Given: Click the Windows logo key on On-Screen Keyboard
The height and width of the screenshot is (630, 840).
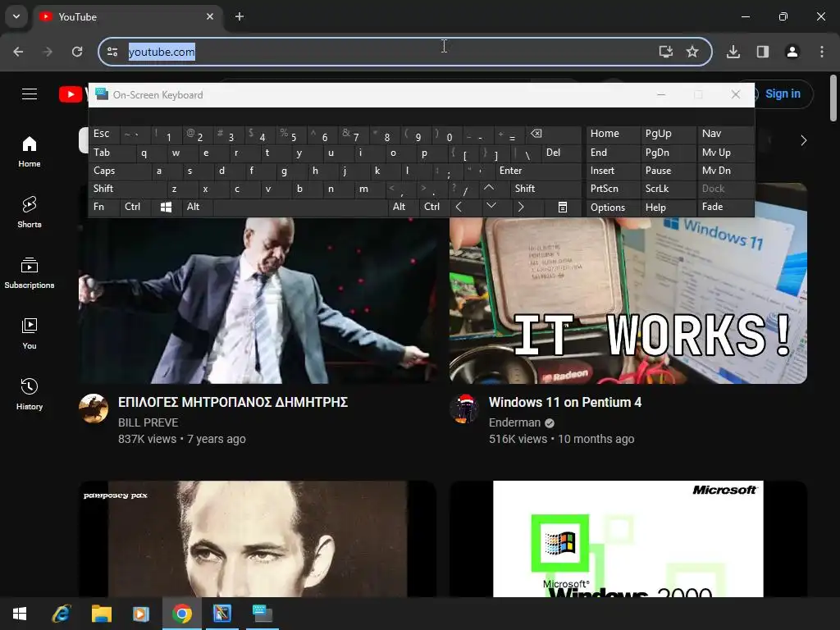Looking at the screenshot, I should (166, 208).
